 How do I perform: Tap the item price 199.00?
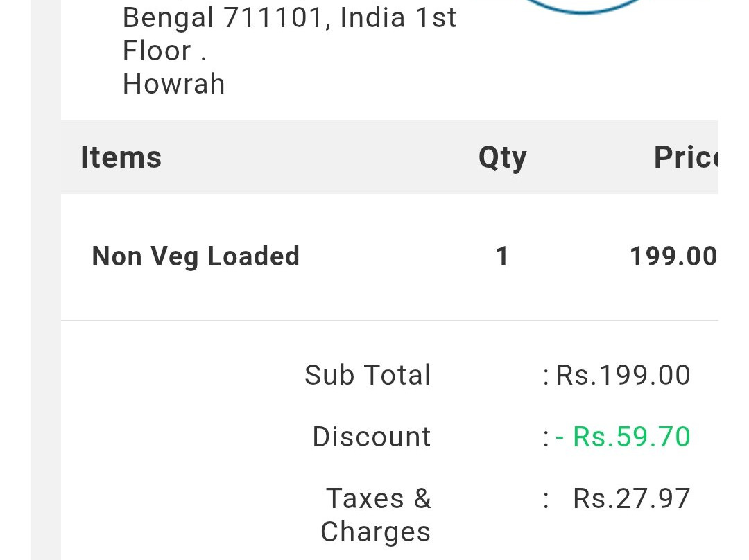[x=673, y=257]
